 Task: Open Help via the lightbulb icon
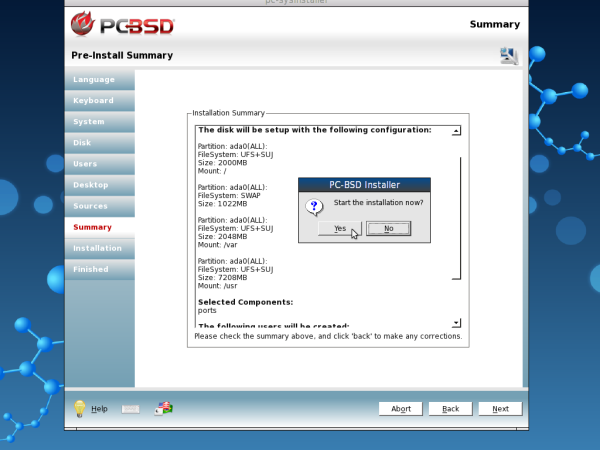80,409
